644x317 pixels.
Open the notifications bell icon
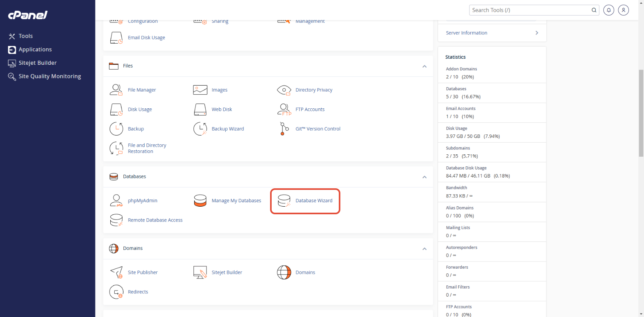coord(608,10)
